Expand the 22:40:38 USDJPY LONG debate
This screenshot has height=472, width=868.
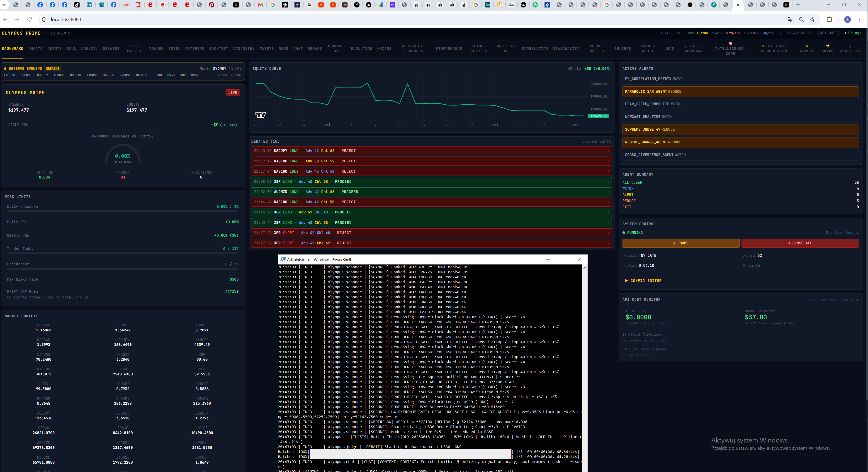[x=432, y=151]
